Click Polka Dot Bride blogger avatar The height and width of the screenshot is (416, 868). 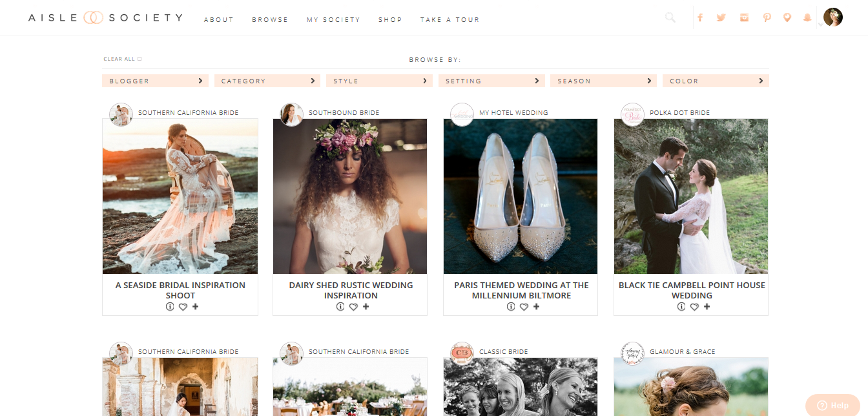tap(632, 114)
